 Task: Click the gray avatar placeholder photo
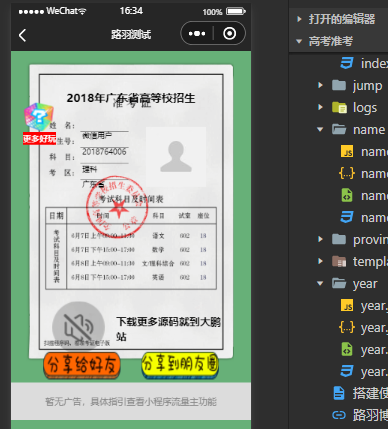[176, 157]
